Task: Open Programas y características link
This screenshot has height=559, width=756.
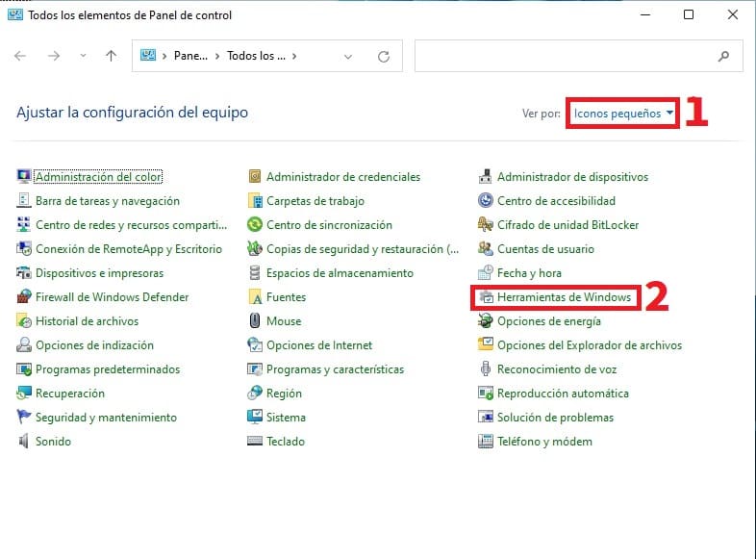Action: [x=335, y=369]
